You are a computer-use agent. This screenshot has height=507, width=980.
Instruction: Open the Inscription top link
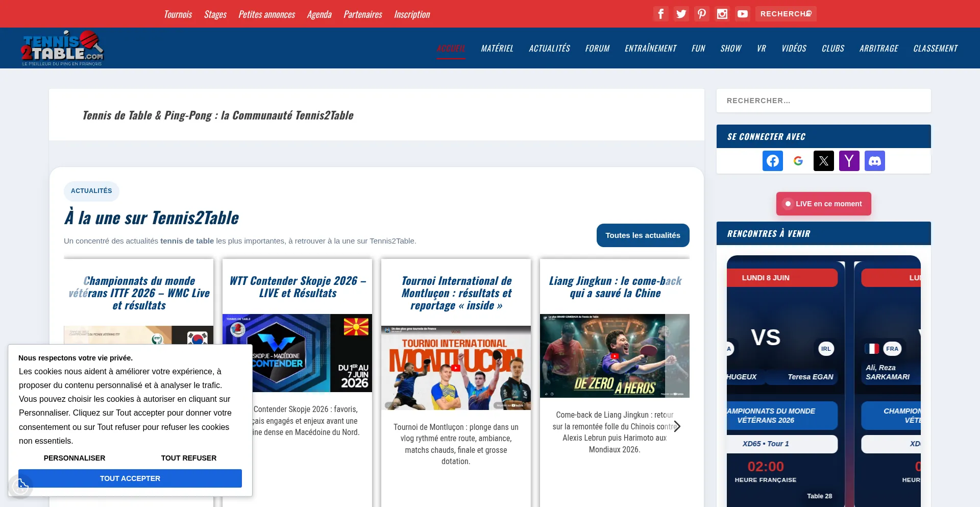click(x=412, y=14)
